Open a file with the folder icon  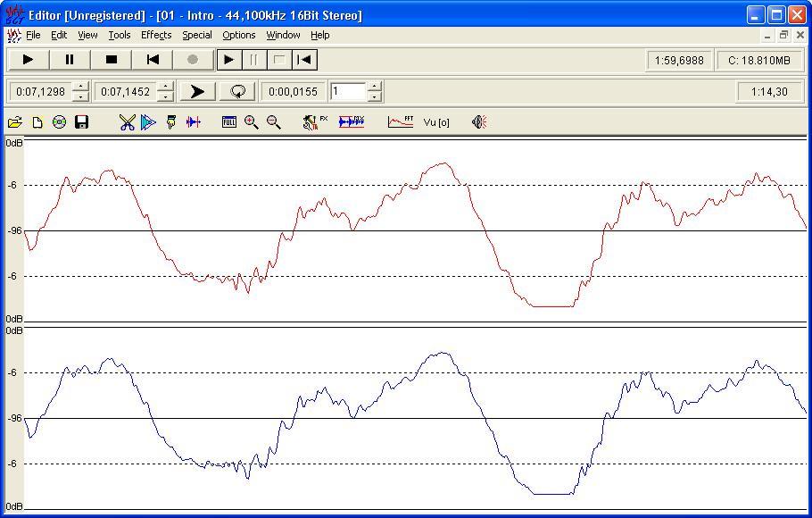pyautogui.click(x=15, y=122)
